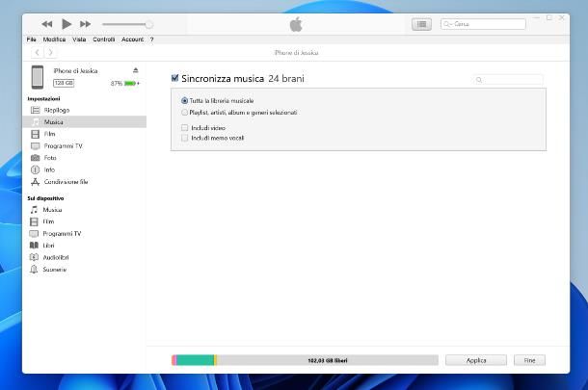
Task: Click the iPhone di Jessica sidebar name
Action: tap(76, 71)
